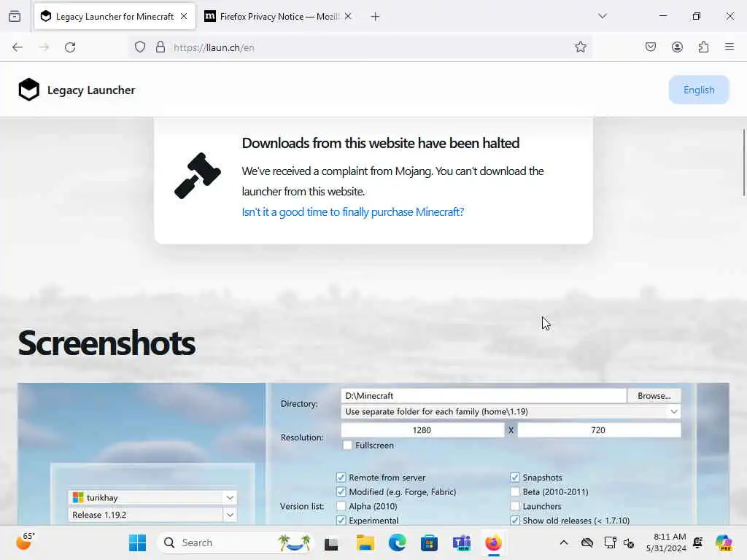Click D:\Minecraft directory field
Screen dimensions: 747x560
(483, 396)
